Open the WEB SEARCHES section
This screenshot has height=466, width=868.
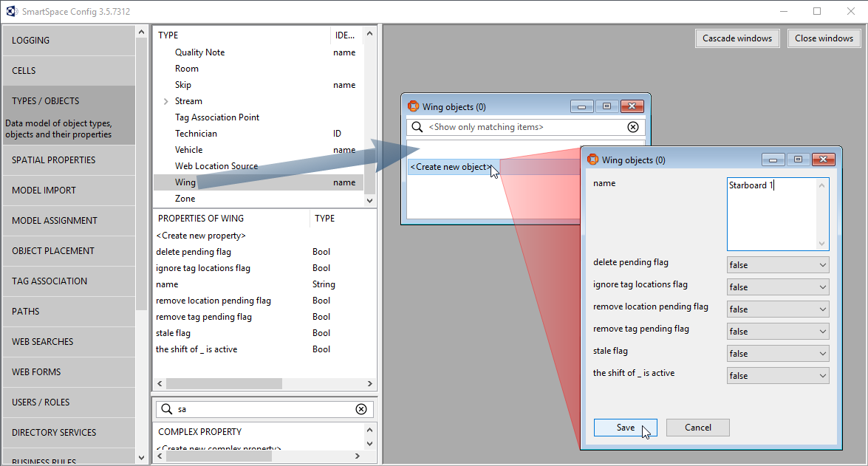pyautogui.click(x=69, y=341)
